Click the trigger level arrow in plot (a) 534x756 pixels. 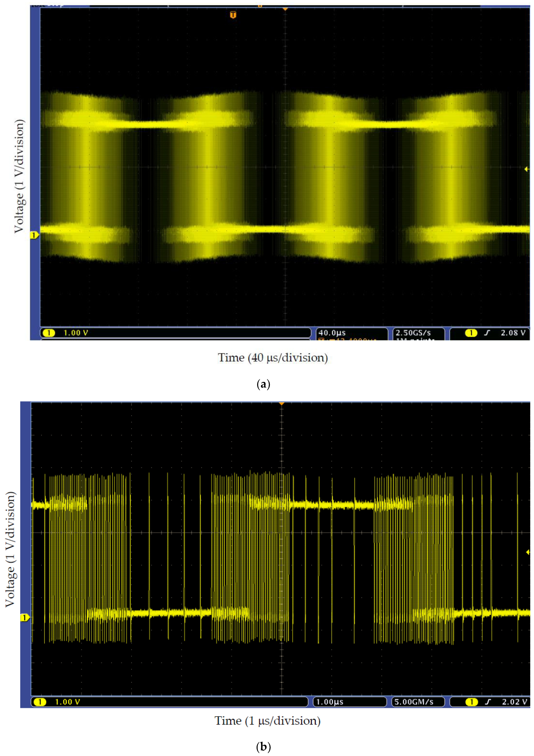(x=526, y=169)
